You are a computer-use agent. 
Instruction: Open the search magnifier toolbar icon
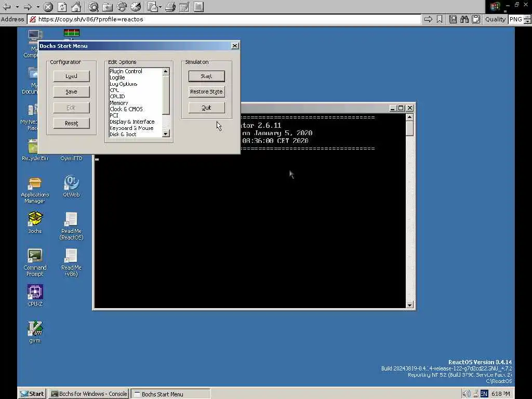click(x=94, y=6)
